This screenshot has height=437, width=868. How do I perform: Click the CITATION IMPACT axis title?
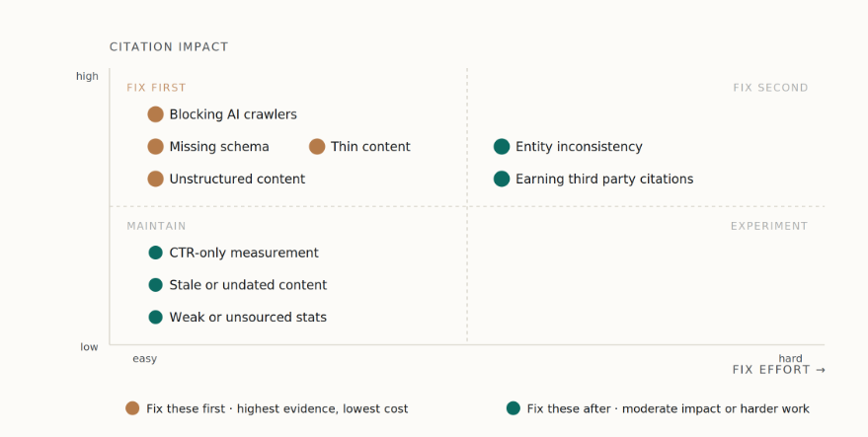tap(169, 47)
